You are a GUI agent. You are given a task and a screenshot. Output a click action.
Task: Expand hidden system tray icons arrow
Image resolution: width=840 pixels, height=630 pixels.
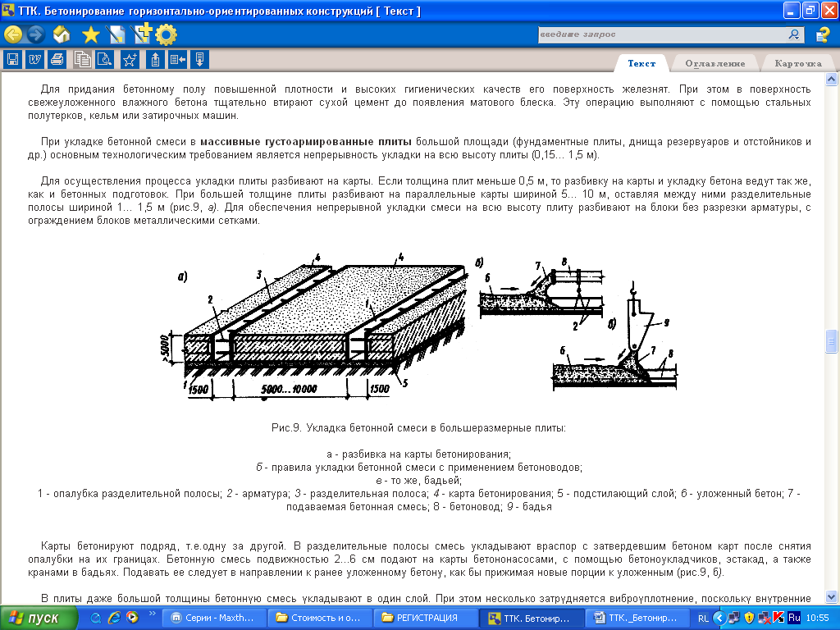[x=719, y=618]
